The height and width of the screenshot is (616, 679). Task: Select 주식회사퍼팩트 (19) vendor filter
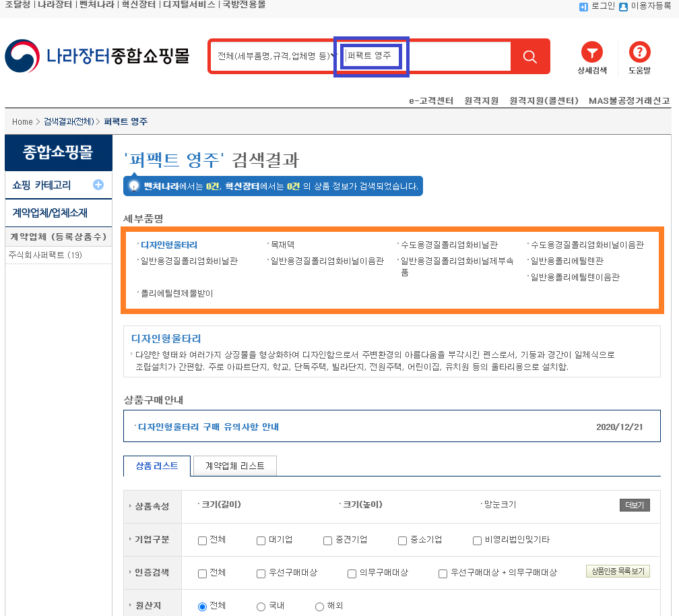point(45,255)
